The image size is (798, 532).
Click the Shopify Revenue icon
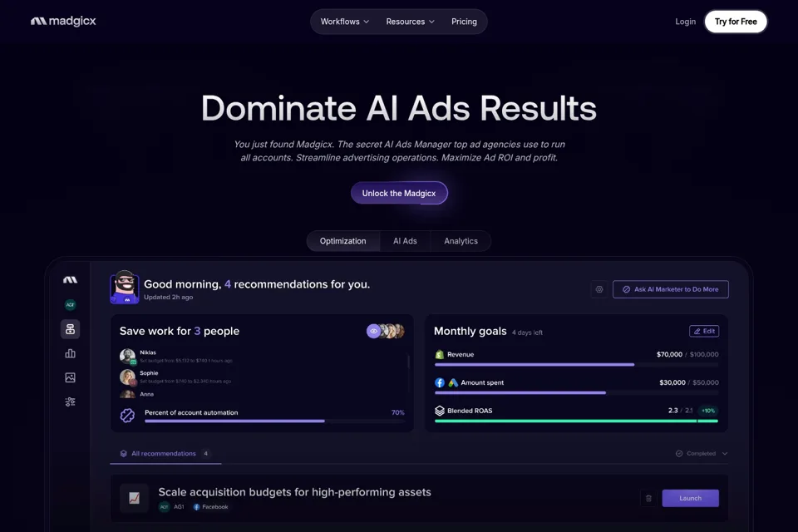pyautogui.click(x=440, y=354)
